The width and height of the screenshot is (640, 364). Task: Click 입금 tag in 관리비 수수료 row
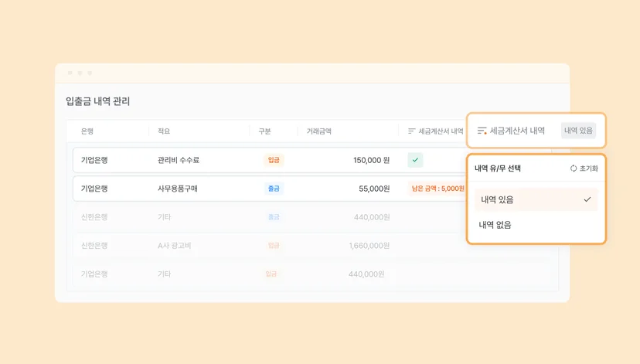click(x=274, y=160)
